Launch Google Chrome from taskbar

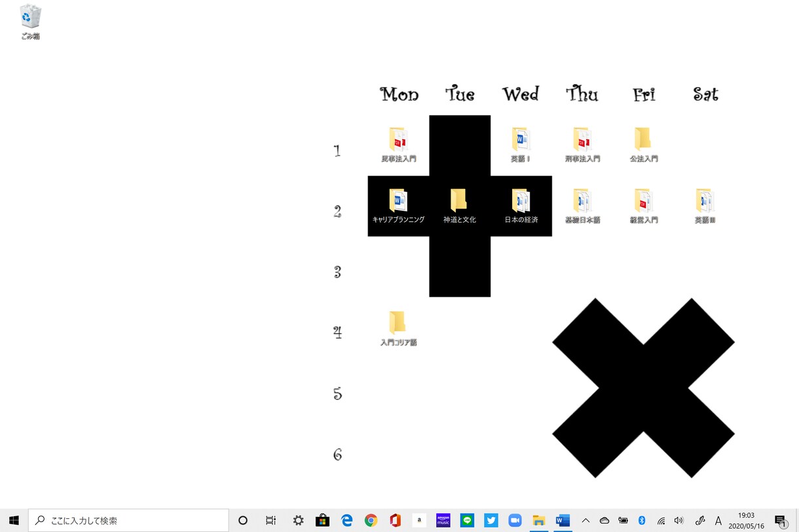[x=371, y=520]
